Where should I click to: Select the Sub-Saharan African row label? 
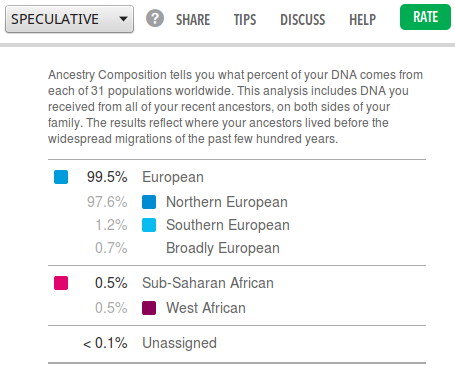pos(208,283)
